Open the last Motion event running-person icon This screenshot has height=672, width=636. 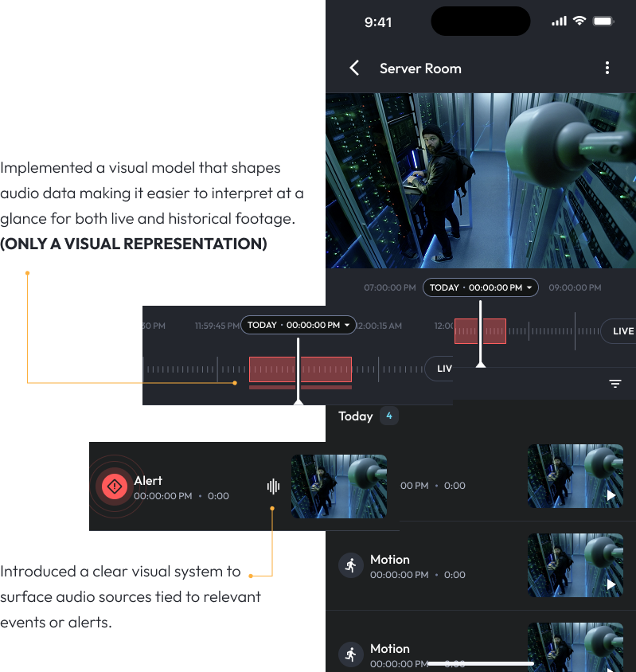click(x=351, y=654)
